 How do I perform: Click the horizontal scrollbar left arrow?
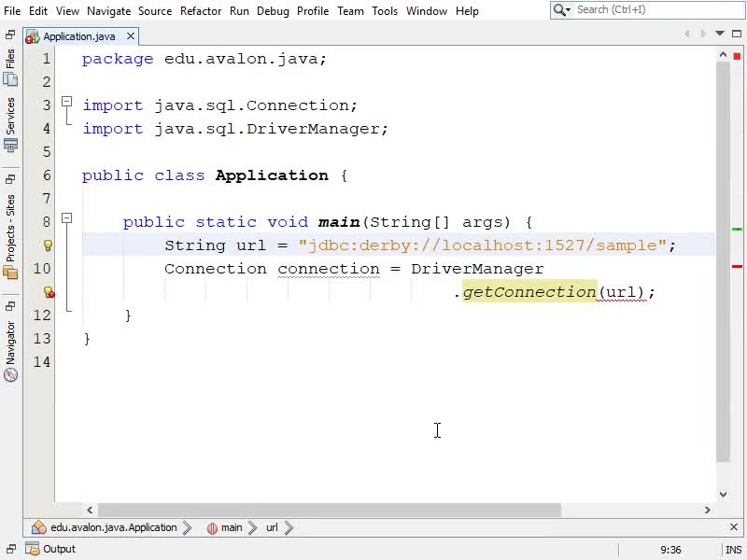90,510
